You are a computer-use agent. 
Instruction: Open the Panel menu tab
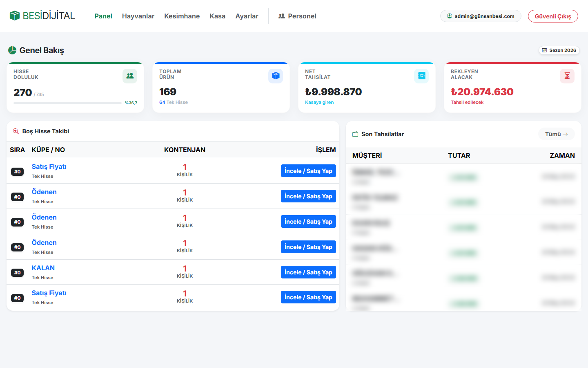point(103,16)
